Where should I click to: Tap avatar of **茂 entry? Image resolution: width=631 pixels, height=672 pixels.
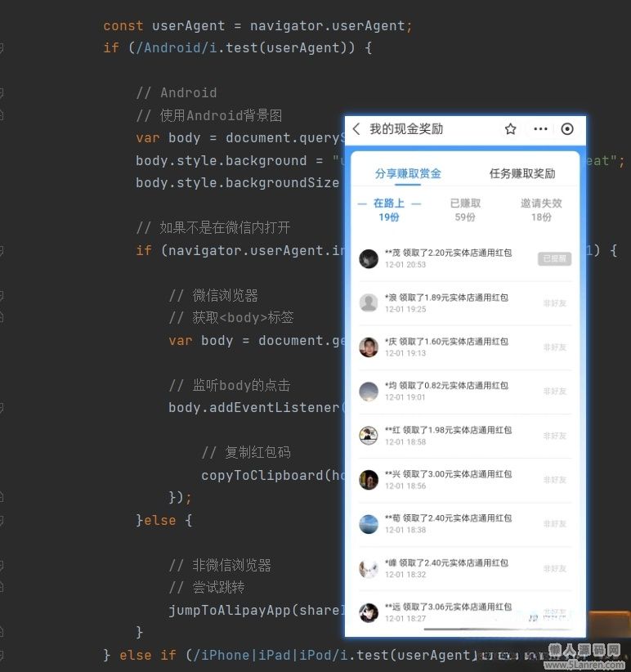point(369,258)
